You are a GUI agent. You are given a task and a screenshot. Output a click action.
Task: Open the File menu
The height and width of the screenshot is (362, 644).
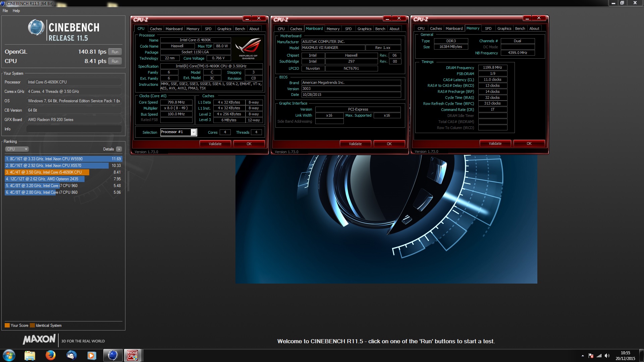click(5, 11)
